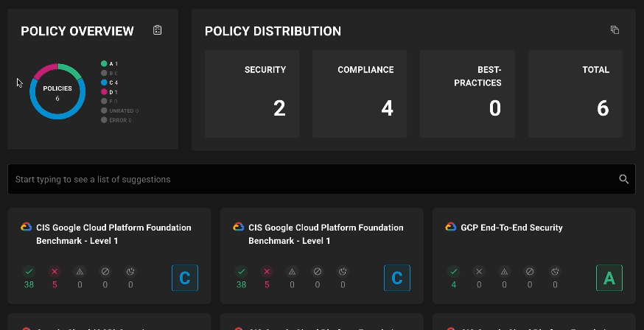Viewport: 644px width, 330px height.
Task: Click failed X icon on GCP End-To-End Security card
Action: (x=479, y=271)
